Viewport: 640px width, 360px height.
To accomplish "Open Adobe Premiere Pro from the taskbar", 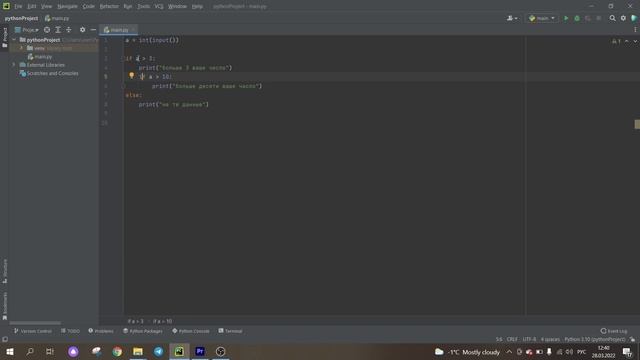I will pos(200,351).
